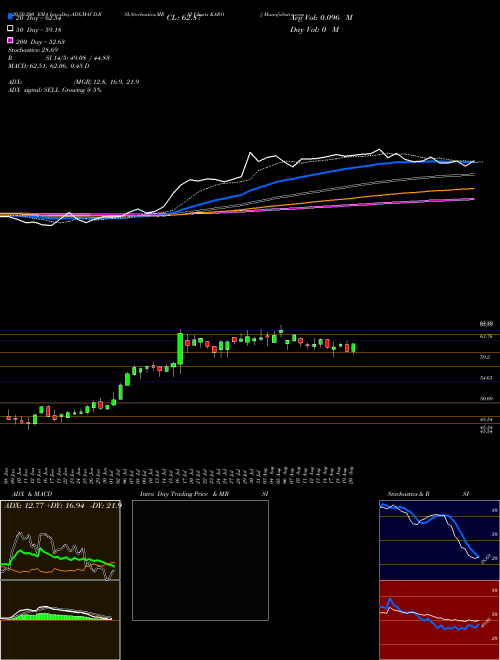
Task: Click the Stochastics value text
Action: click(33, 50)
